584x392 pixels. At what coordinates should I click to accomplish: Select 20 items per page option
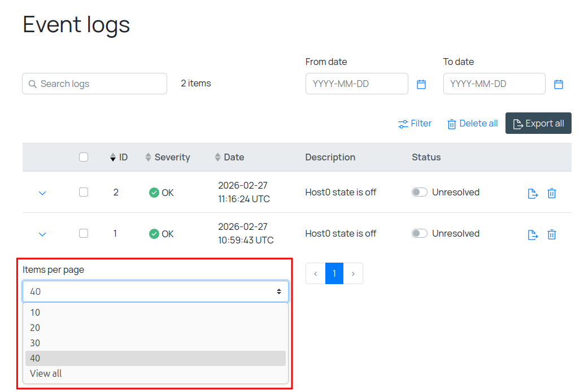coord(35,328)
